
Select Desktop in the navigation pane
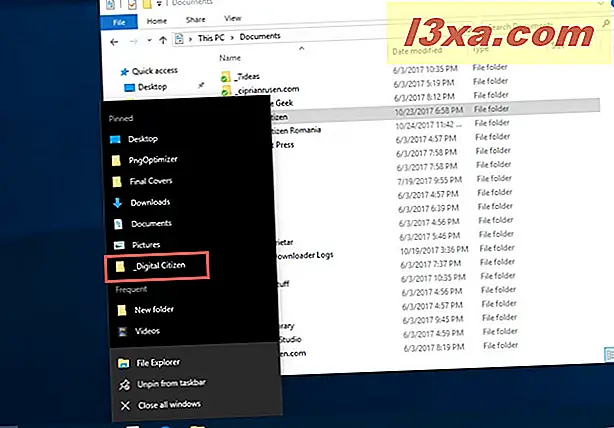[152, 87]
